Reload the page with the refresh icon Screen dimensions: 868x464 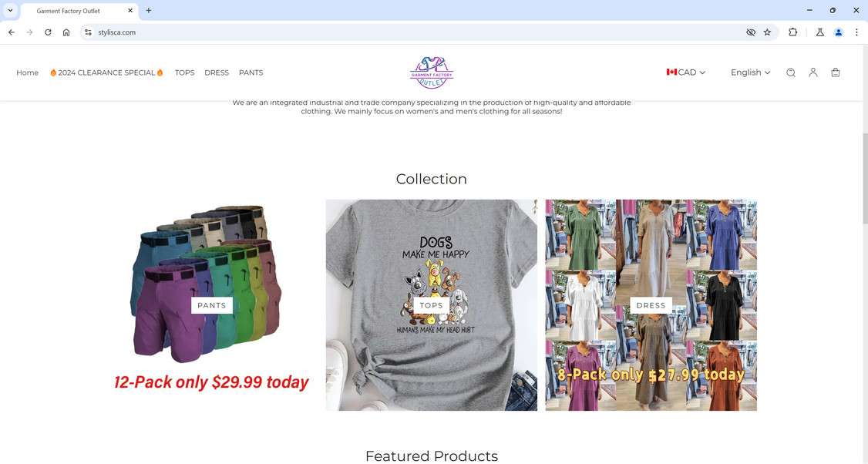[x=48, y=32]
